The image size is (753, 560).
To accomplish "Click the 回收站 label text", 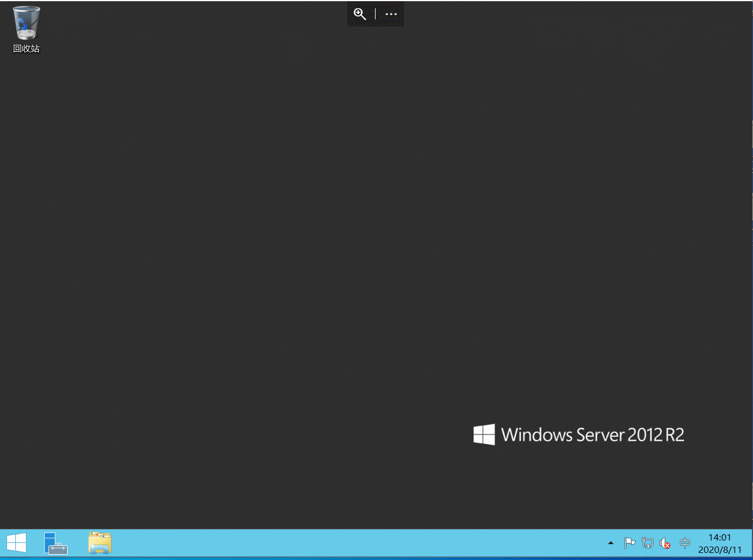I will point(26,49).
